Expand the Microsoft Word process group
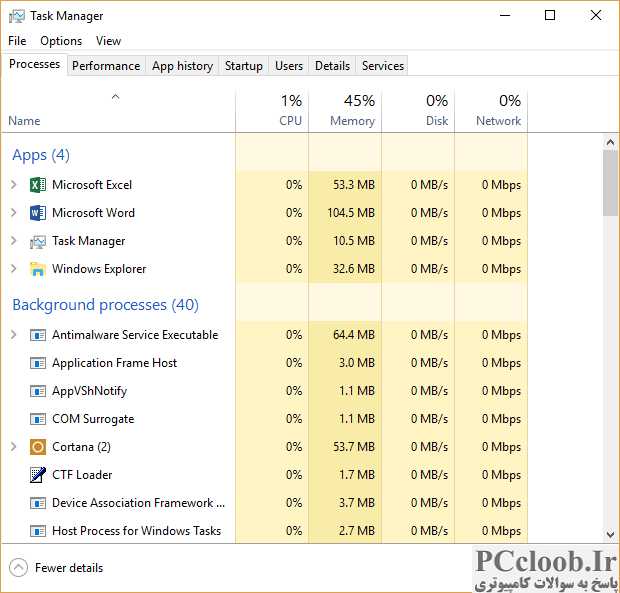The image size is (620, 593). click(13, 213)
